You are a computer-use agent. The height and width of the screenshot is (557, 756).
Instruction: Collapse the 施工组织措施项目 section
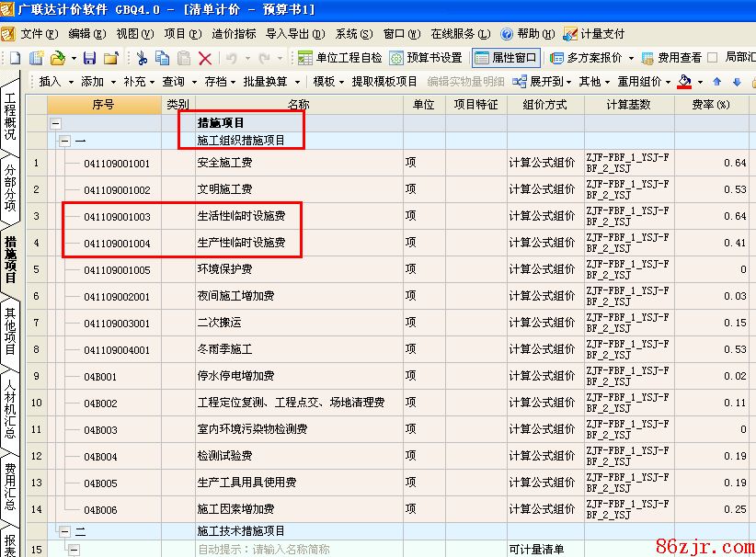point(64,142)
